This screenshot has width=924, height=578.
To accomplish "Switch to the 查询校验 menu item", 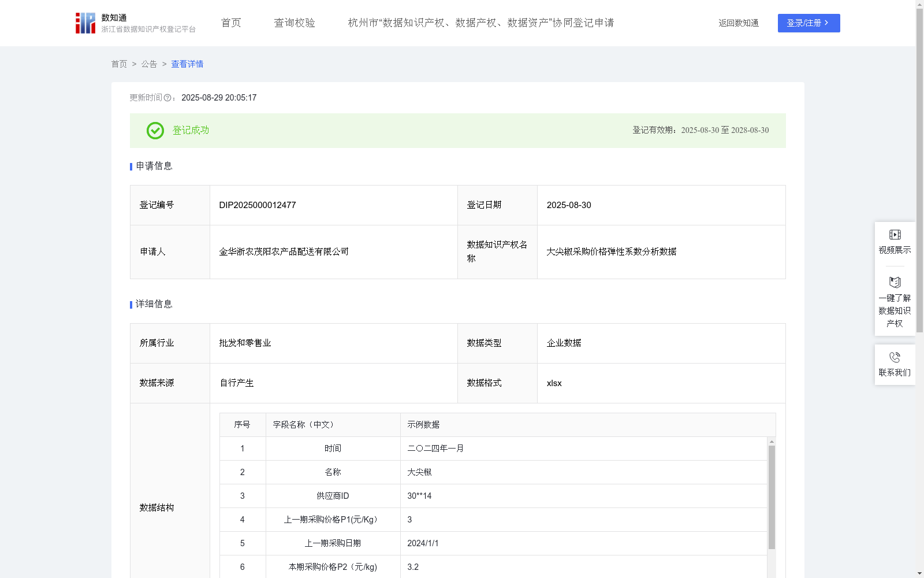I will tap(295, 23).
